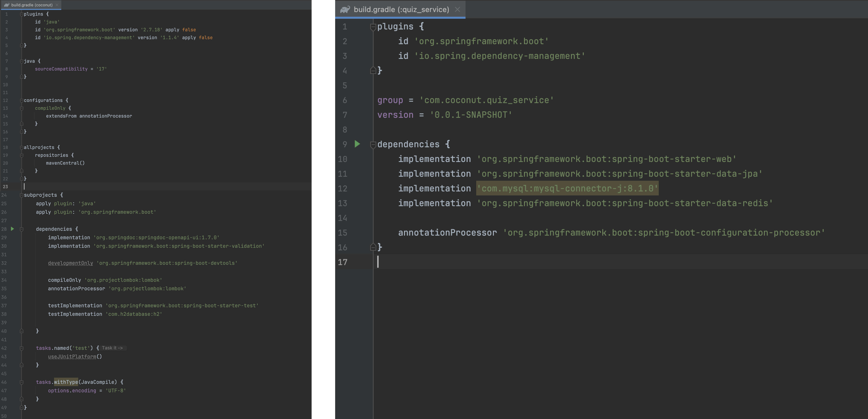Click the 'Task it ->' inlay hint
Viewport: 868px width, 419px height.
pyautogui.click(x=112, y=348)
